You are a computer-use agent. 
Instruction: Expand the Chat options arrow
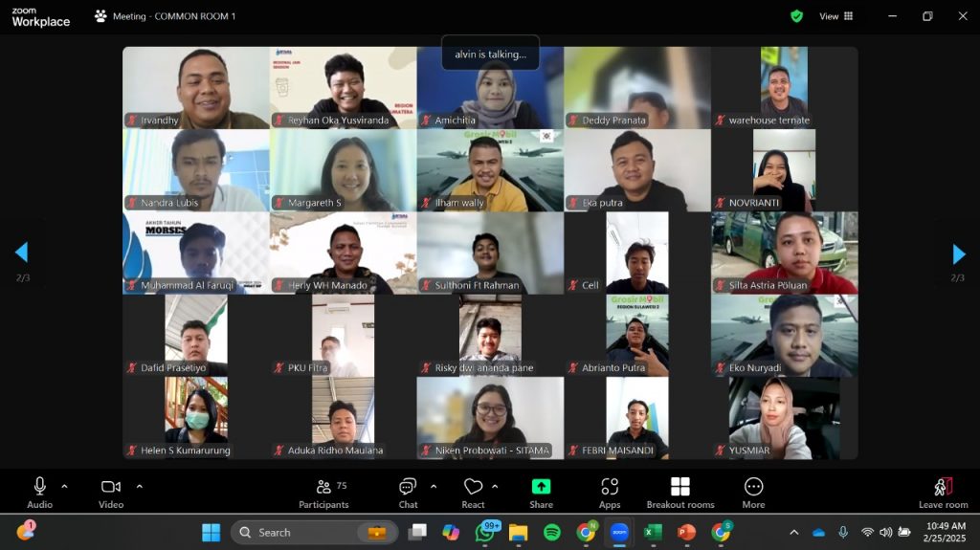point(434,486)
